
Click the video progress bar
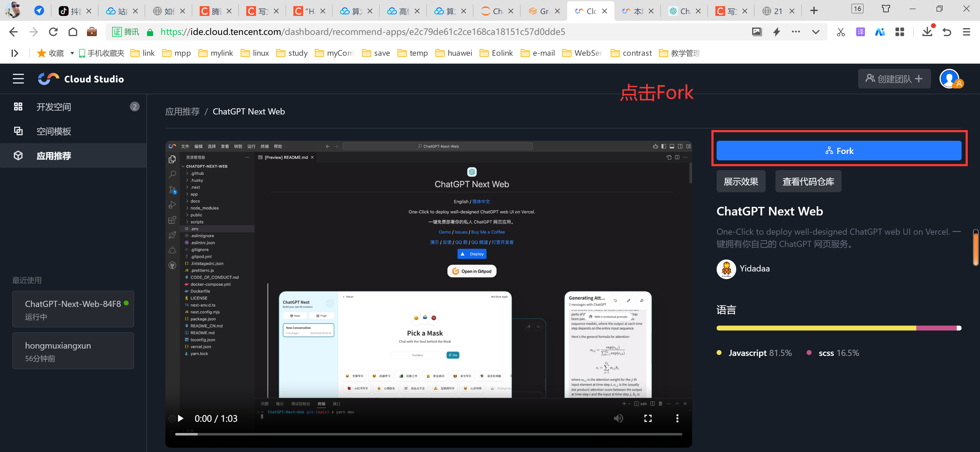tap(428, 434)
